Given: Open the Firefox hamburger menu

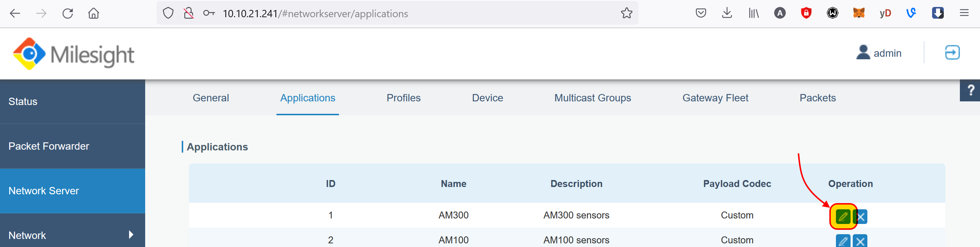Looking at the screenshot, I should click(964, 14).
